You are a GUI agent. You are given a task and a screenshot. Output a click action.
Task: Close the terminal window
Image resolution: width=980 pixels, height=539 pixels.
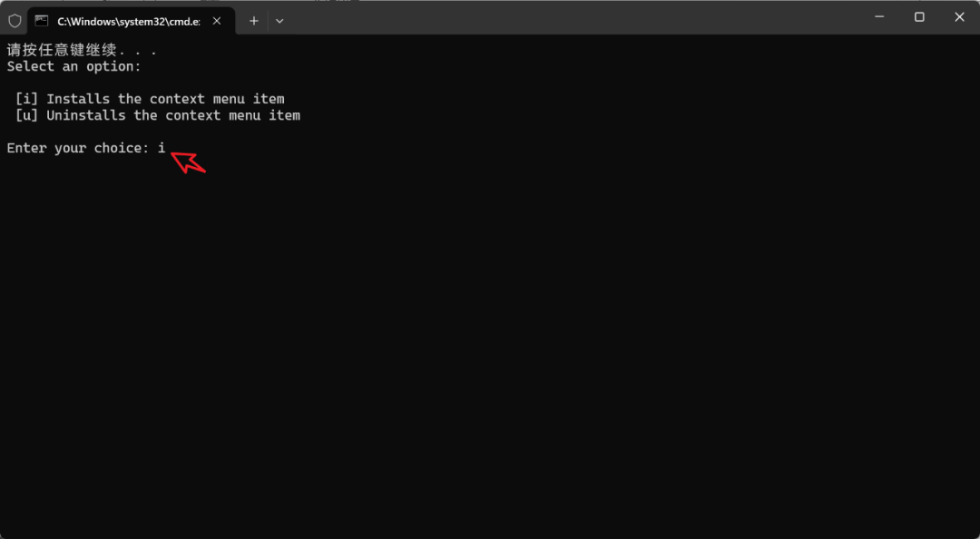[959, 17]
